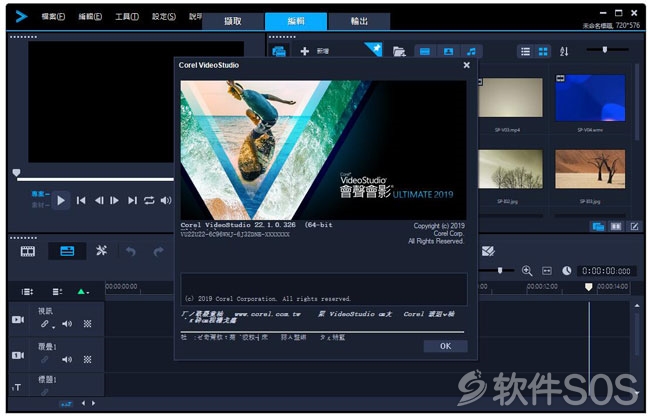Undo the last action
650x416 pixels.
tap(131, 251)
